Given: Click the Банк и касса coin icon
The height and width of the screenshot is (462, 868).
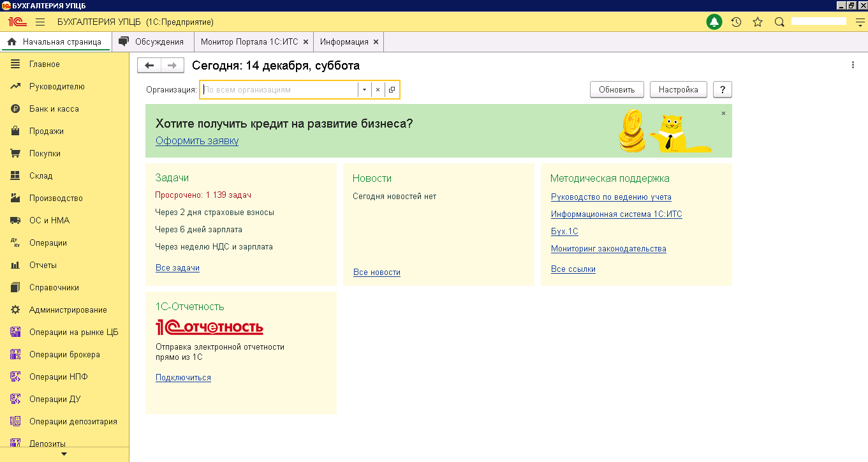Looking at the screenshot, I should (x=15, y=108).
